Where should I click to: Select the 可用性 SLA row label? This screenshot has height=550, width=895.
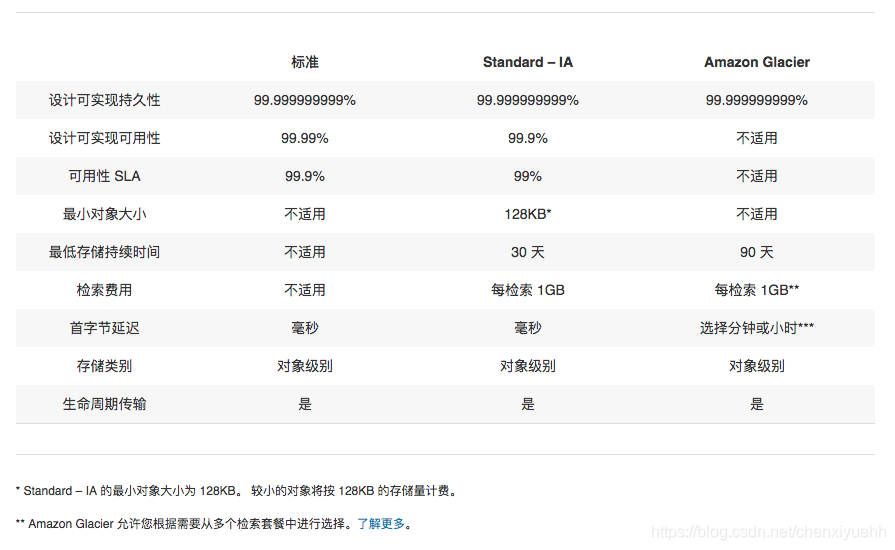[104, 176]
